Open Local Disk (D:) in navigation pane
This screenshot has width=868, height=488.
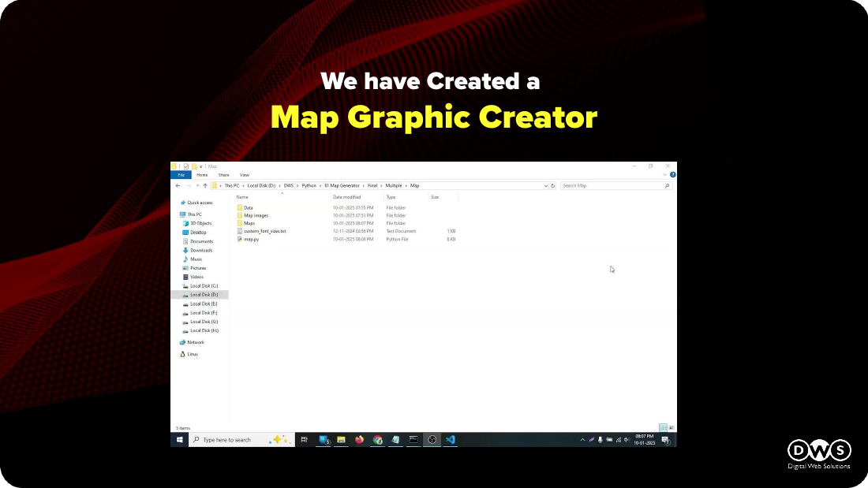click(x=200, y=295)
